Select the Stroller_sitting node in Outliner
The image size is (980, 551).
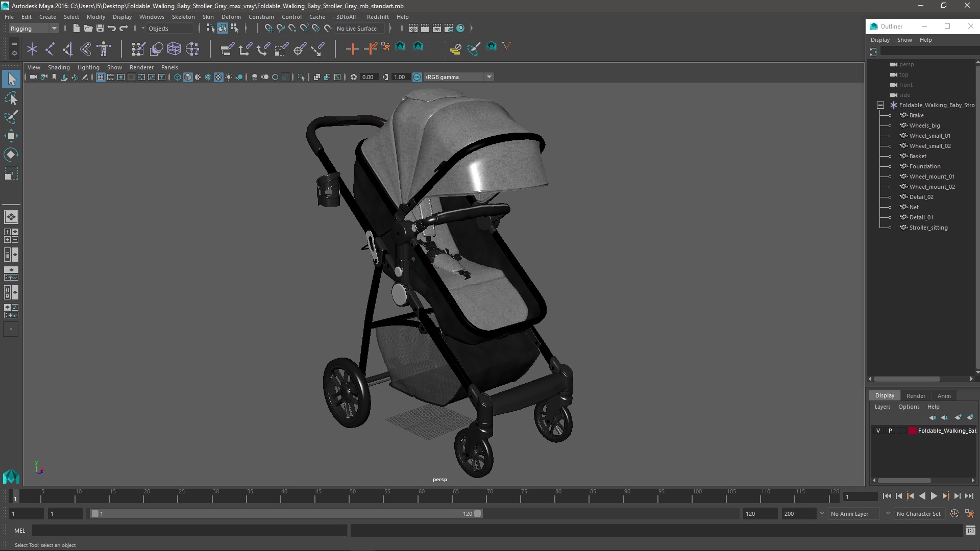coord(928,228)
